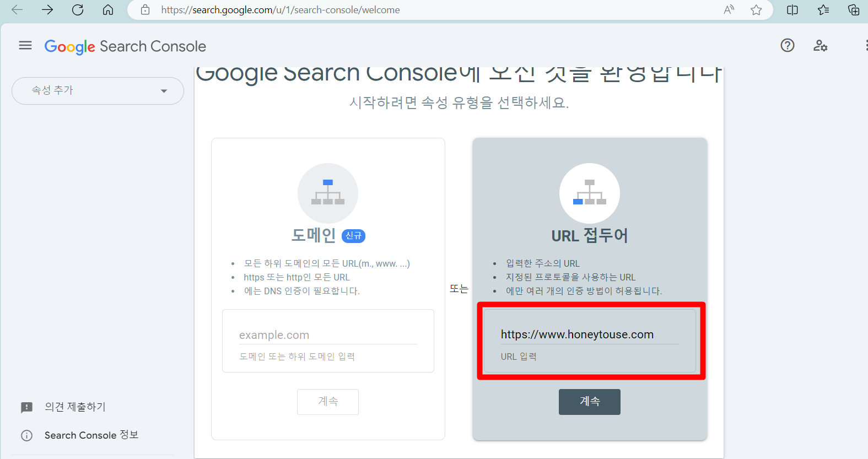Open Search Console 정보 link
This screenshot has width=868, height=459.
click(91, 435)
